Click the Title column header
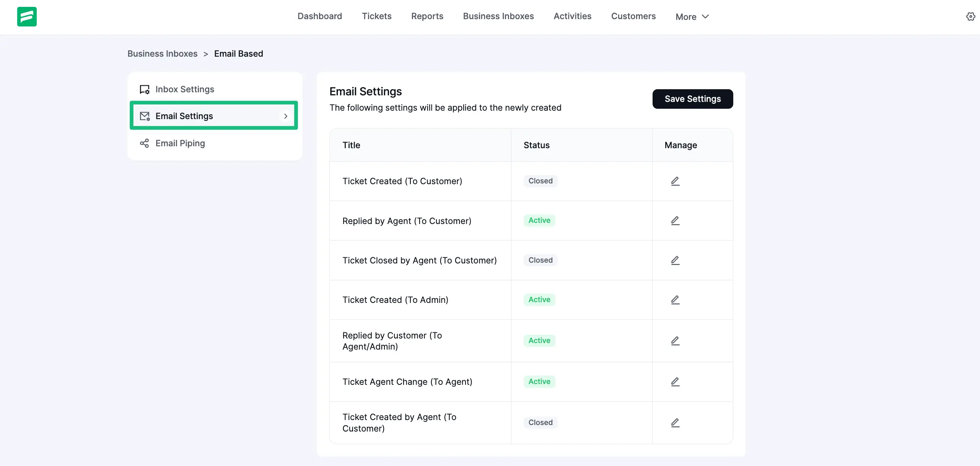980x466 pixels. (351, 145)
